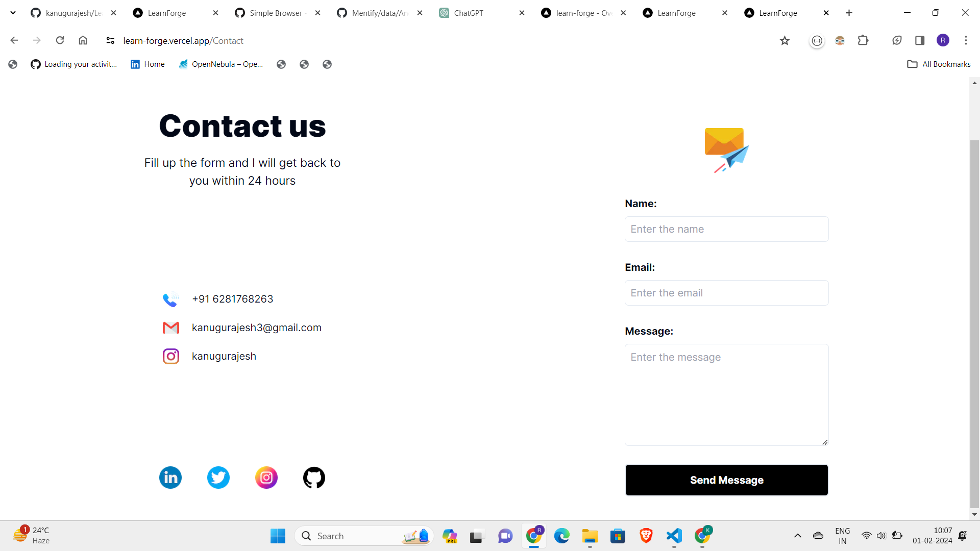Bookmark this page with star icon
The width and height of the screenshot is (980, 551).
click(785, 41)
